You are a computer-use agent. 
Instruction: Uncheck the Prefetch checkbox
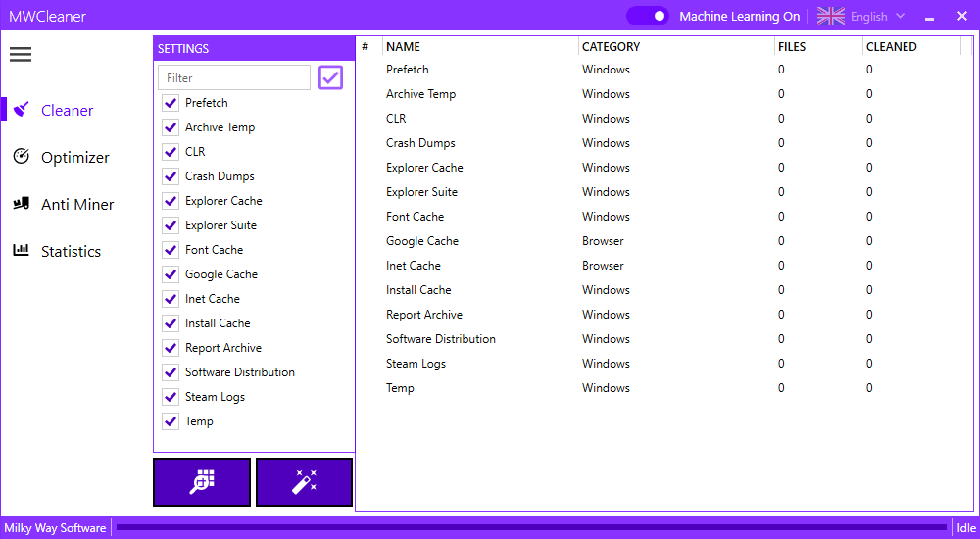[x=171, y=103]
